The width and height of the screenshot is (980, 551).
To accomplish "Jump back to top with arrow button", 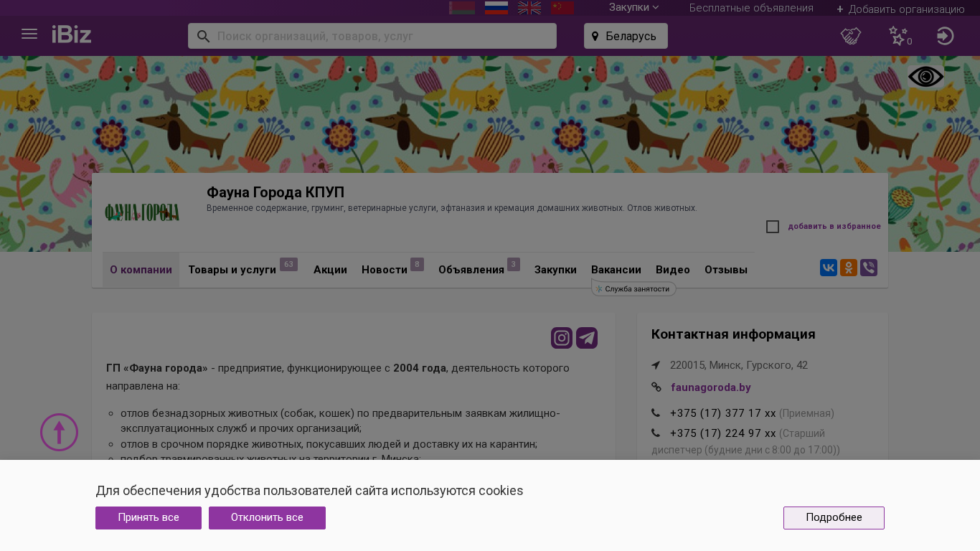I will 59,432.
